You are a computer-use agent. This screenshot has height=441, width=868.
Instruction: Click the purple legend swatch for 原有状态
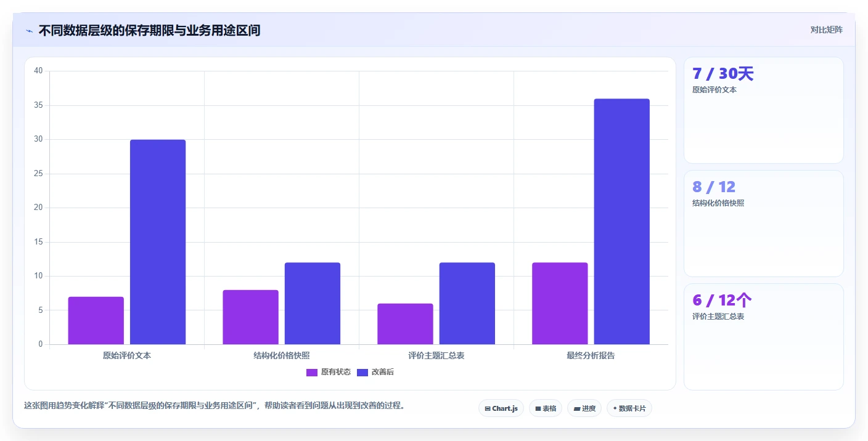(312, 372)
